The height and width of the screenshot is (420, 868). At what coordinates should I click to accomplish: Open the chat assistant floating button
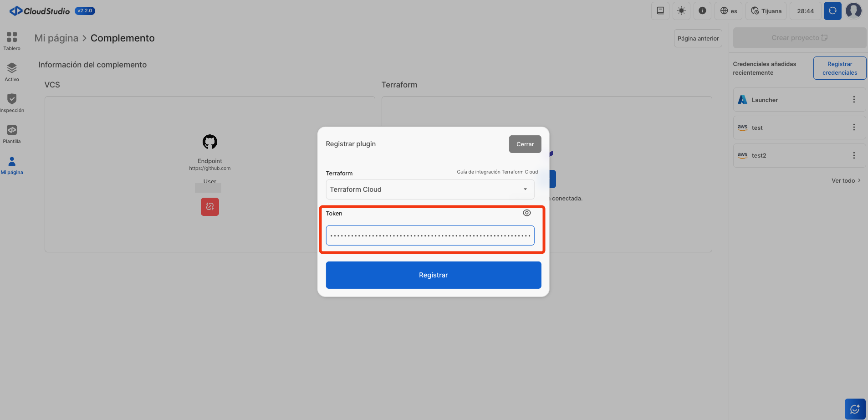pos(855,409)
